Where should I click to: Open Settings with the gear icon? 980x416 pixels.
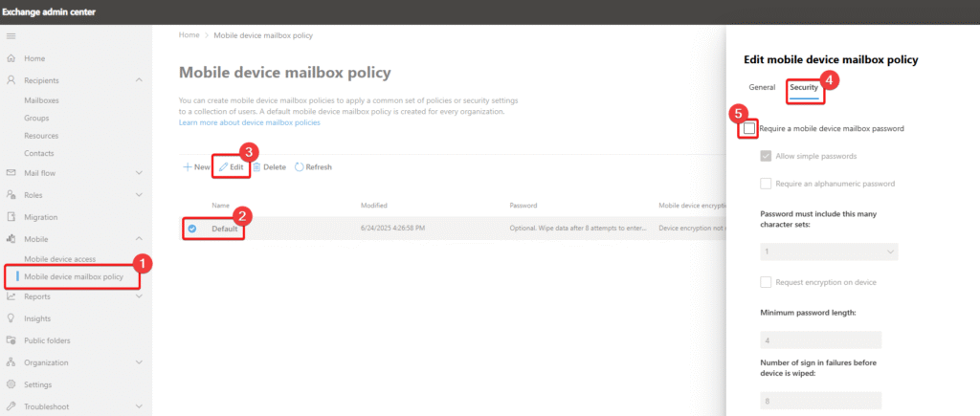(x=11, y=384)
